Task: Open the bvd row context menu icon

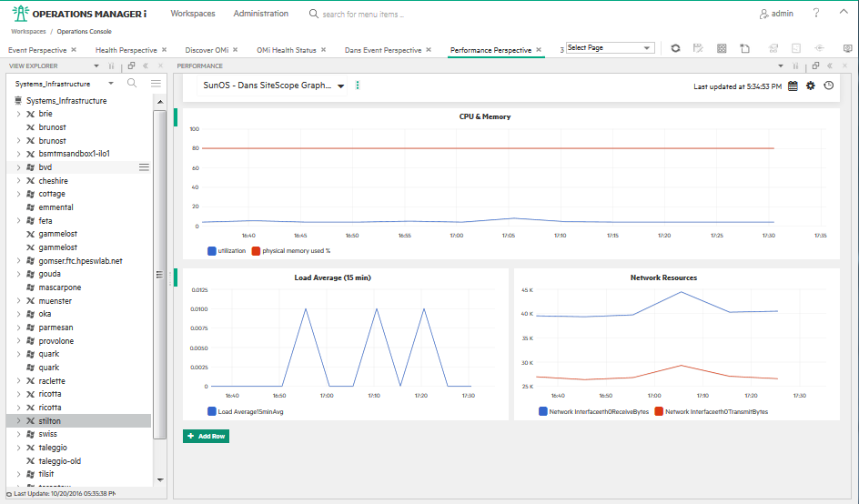Action: [144, 167]
